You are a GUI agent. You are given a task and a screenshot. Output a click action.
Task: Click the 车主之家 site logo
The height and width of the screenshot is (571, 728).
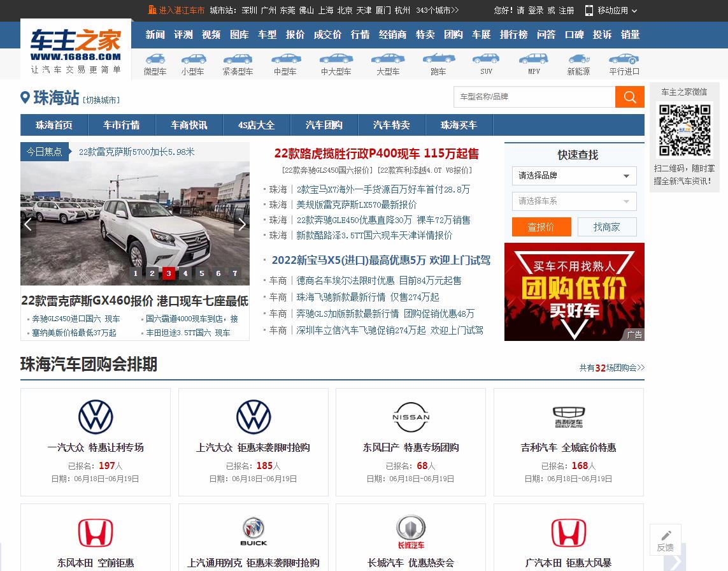click(76, 50)
